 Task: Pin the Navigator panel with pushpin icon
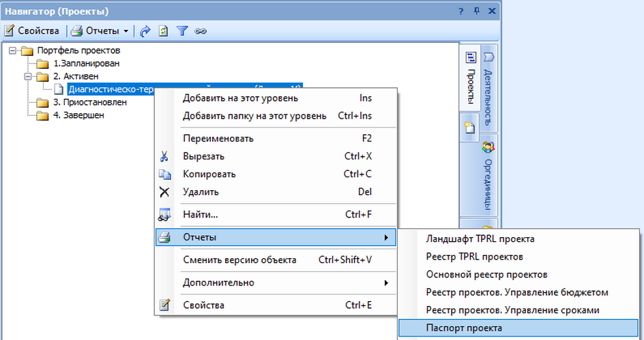[477, 12]
